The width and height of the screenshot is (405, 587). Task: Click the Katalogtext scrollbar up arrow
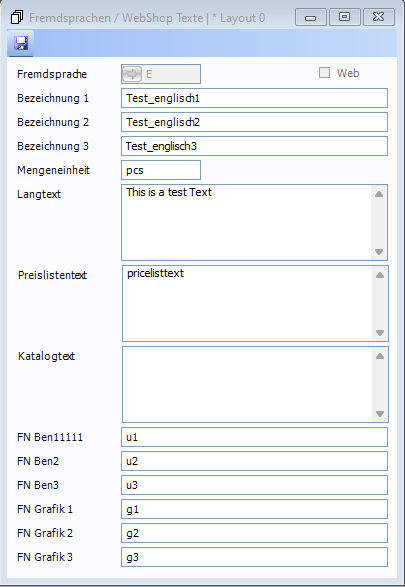[x=380, y=356]
